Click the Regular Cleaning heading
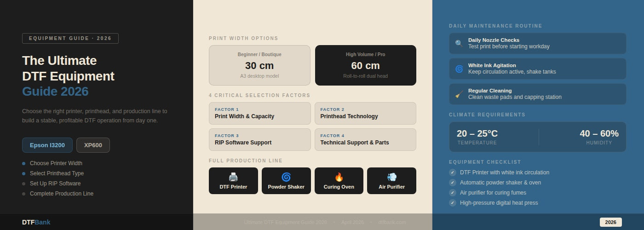This screenshot has width=644, height=230. pyautogui.click(x=490, y=91)
